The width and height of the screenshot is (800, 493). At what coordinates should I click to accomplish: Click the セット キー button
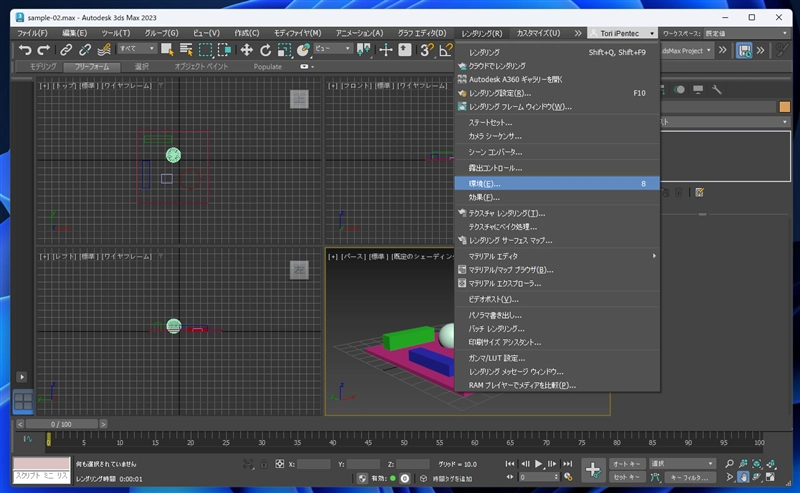[x=627, y=477]
